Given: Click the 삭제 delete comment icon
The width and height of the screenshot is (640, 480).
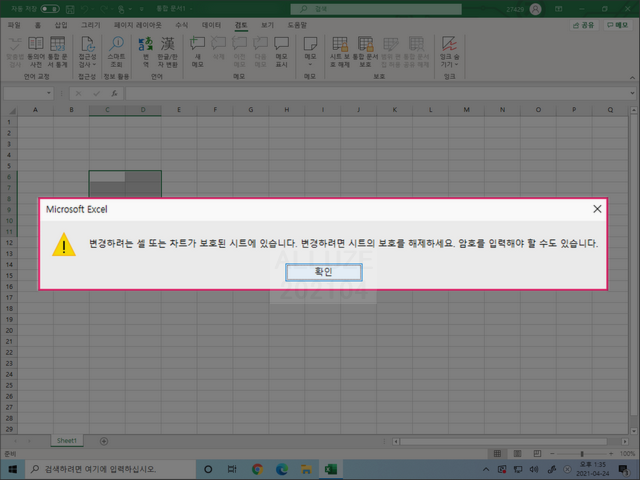Looking at the screenshot, I should point(219,48).
